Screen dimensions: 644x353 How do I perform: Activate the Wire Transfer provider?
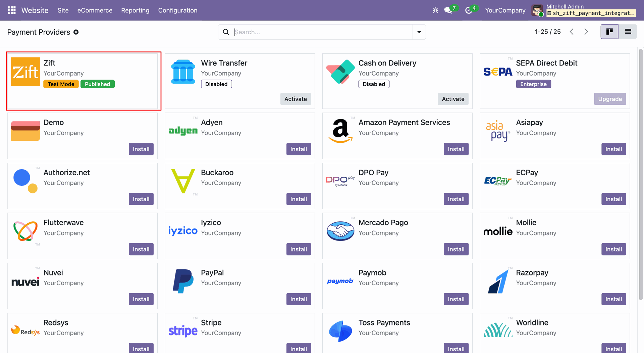pos(296,99)
